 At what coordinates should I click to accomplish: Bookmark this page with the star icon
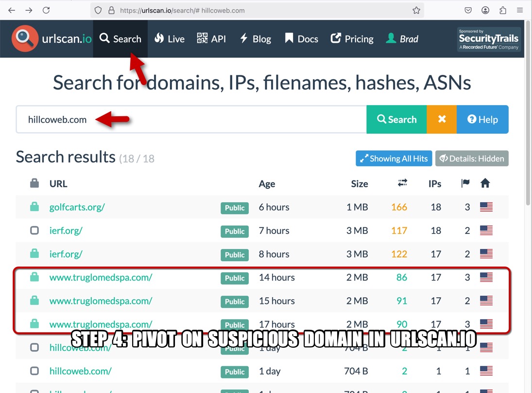pyautogui.click(x=416, y=11)
